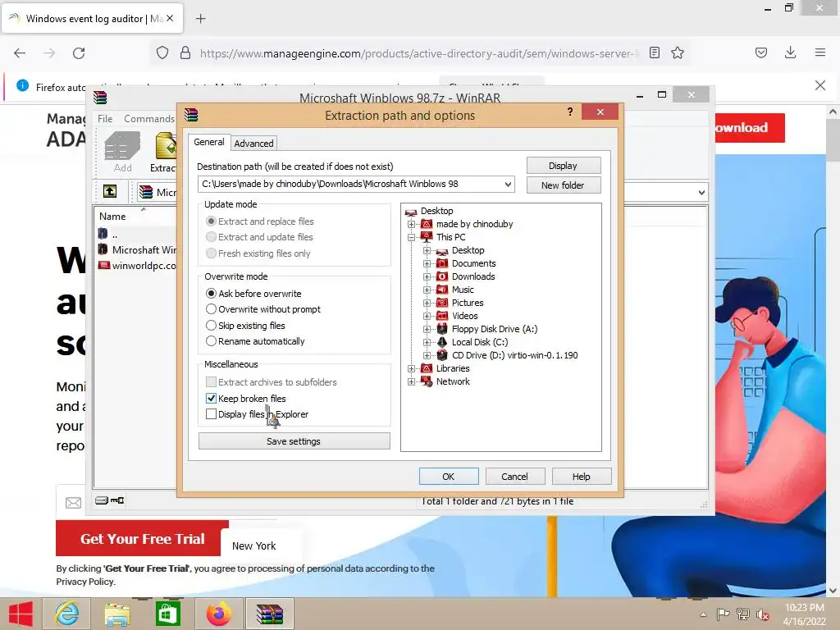Uncheck 'Keep broken files' checkbox
The width and height of the screenshot is (840, 630).
click(x=211, y=399)
